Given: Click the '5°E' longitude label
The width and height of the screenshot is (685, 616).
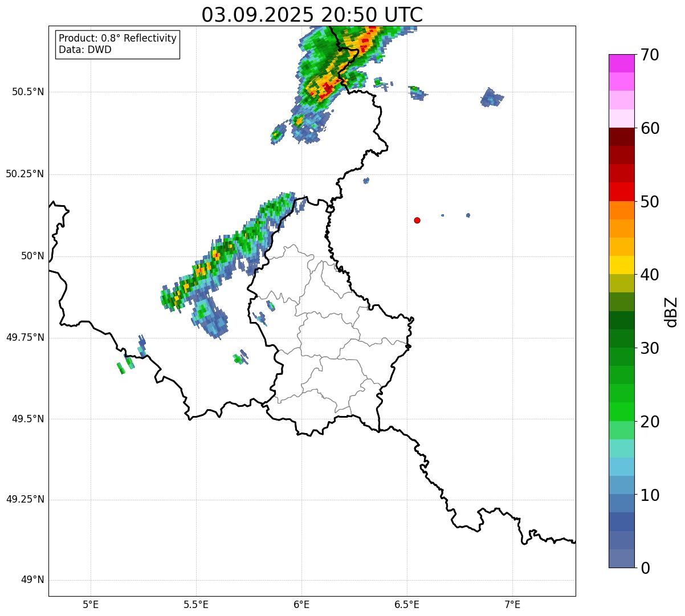Looking at the screenshot, I should tap(91, 605).
